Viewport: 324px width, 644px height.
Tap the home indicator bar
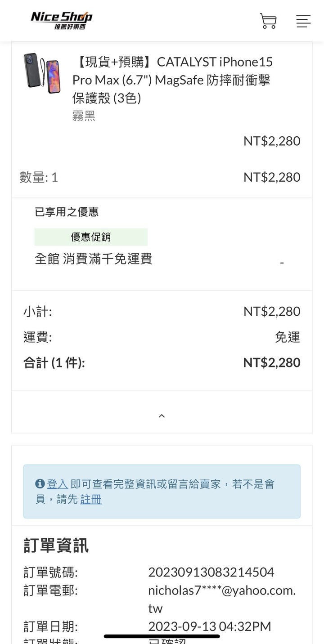click(162, 636)
